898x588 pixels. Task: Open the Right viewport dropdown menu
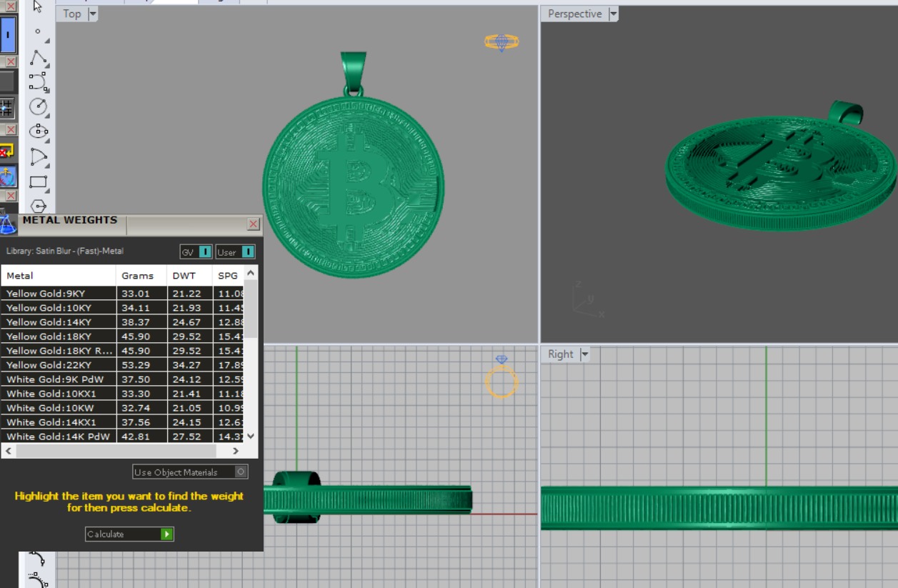click(x=584, y=354)
